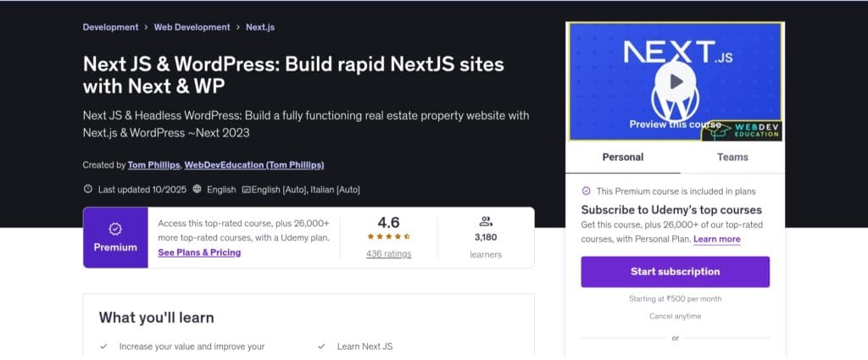Image resolution: width=868 pixels, height=360 pixels.
Task: Click the breadcrumb chevron after Development
Action: 146,27
